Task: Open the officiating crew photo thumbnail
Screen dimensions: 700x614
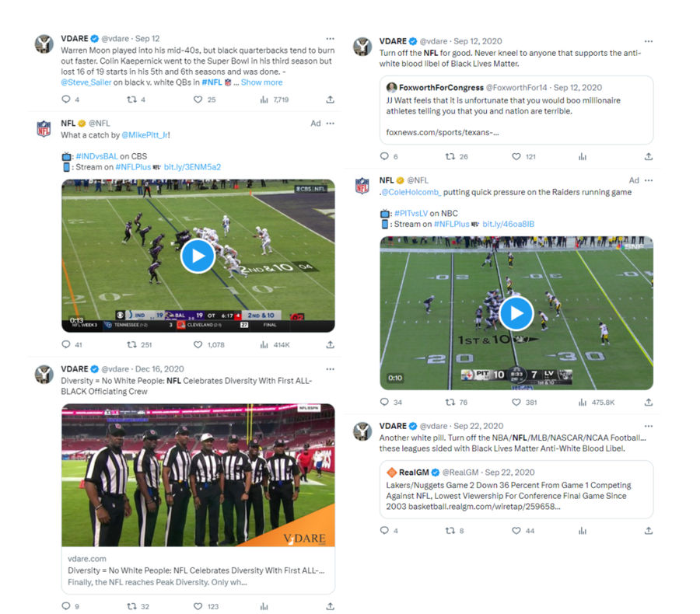Action: [x=198, y=475]
